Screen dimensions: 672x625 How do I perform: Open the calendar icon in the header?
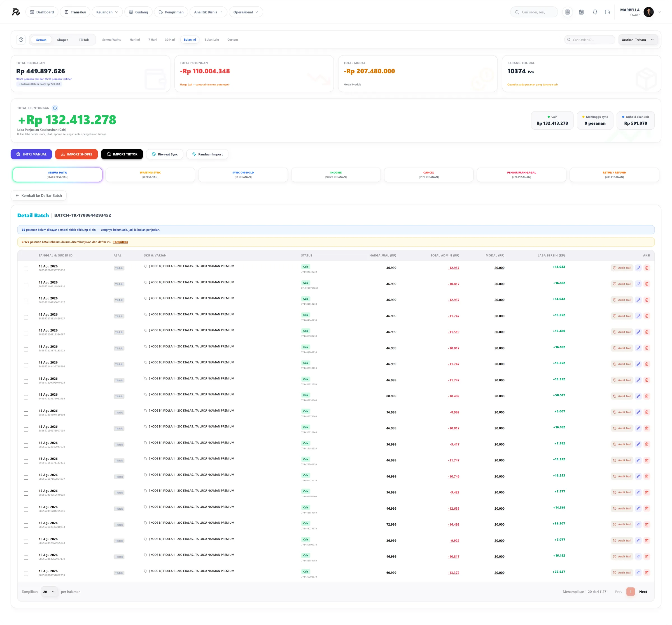pyautogui.click(x=581, y=12)
